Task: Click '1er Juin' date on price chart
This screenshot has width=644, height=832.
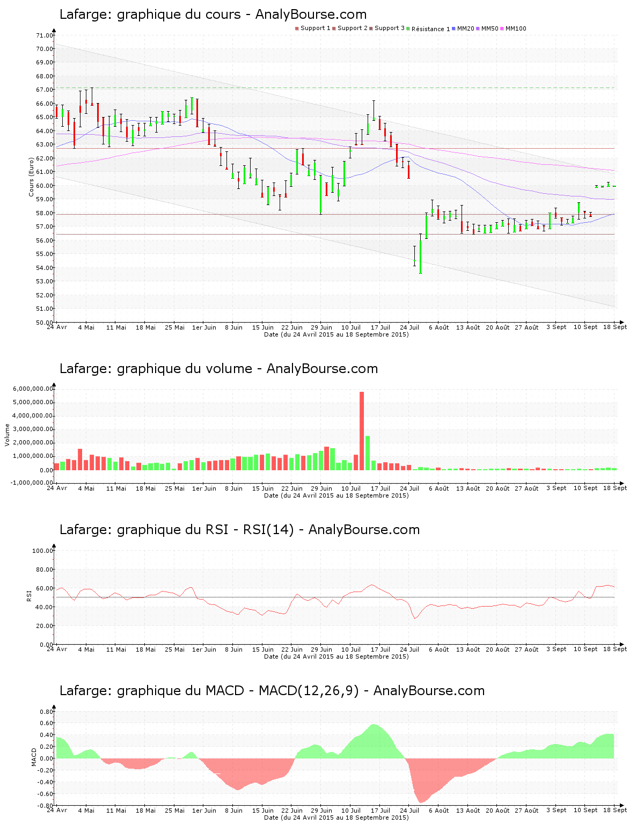Action: [x=204, y=327]
